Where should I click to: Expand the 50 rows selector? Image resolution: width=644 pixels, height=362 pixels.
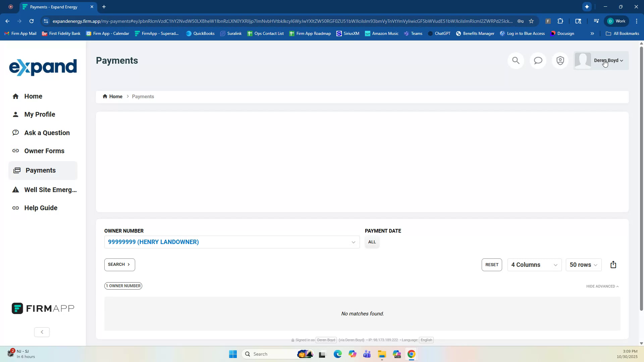click(583, 264)
